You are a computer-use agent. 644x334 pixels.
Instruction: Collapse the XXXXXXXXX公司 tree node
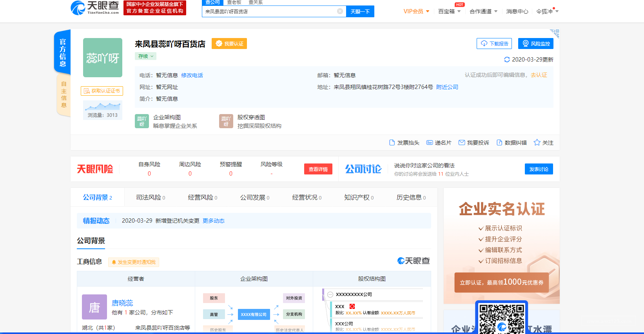[330, 294]
